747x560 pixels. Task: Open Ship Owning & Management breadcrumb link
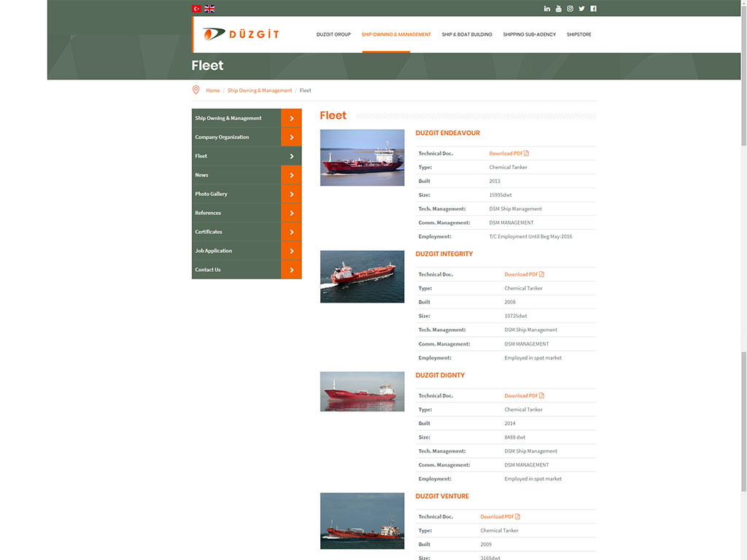(x=260, y=90)
